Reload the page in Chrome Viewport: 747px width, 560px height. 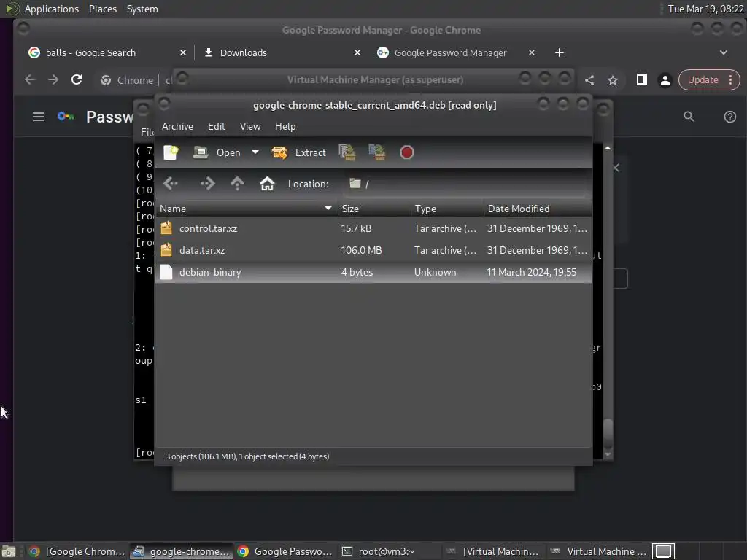[x=76, y=80]
